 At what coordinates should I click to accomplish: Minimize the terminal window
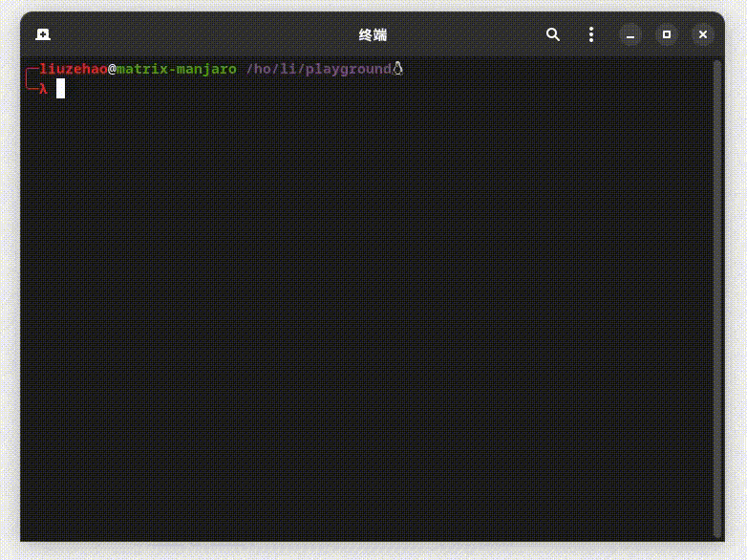click(630, 34)
